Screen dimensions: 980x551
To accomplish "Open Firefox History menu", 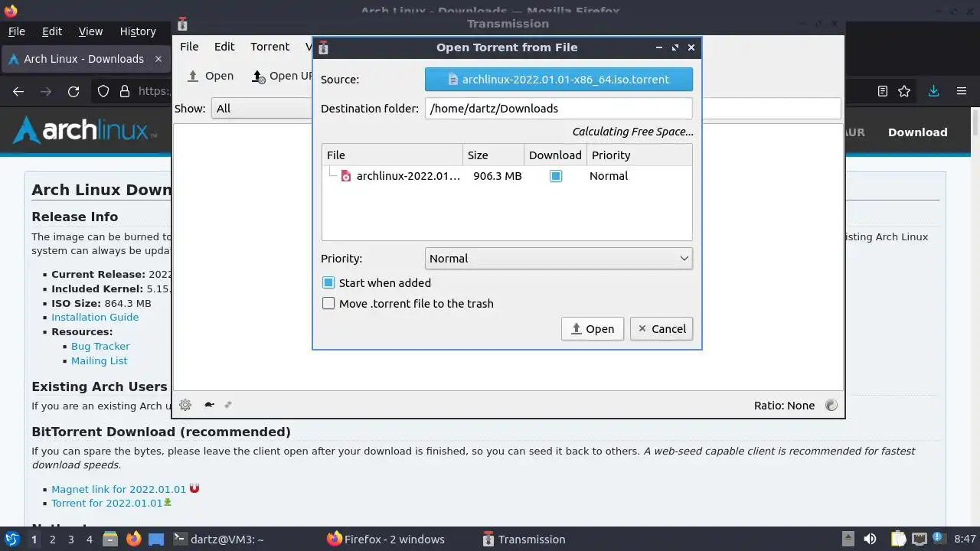I will click(x=138, y=31).
